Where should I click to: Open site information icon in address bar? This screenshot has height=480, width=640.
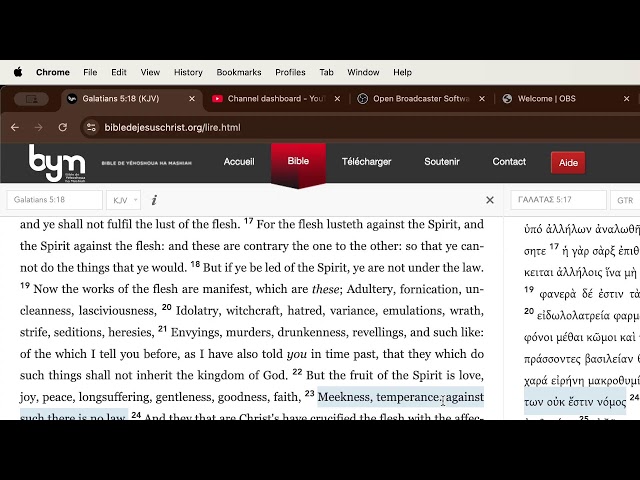click(x=91, y=128)
